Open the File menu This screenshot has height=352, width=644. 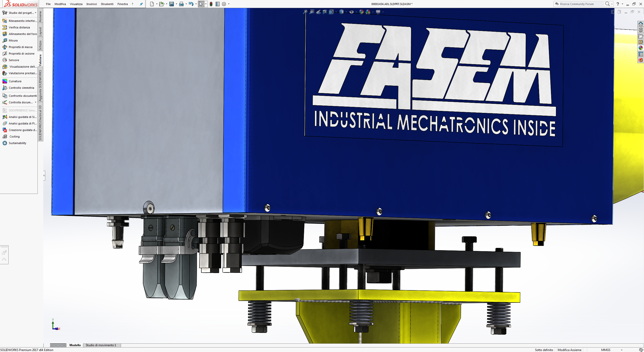click(x=48, y=4)
